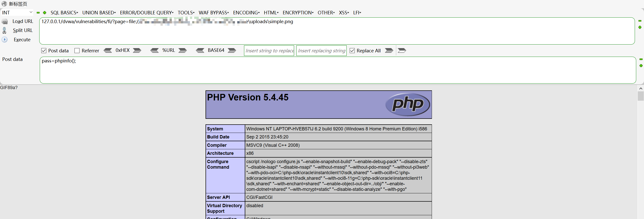Click the Execute play icon

tap(5, 40)
